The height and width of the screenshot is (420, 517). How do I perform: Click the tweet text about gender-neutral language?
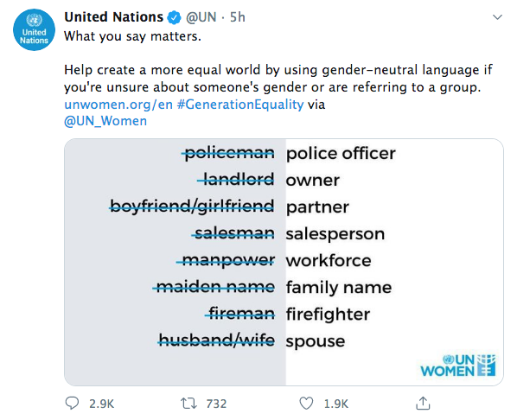pos(278,79)
